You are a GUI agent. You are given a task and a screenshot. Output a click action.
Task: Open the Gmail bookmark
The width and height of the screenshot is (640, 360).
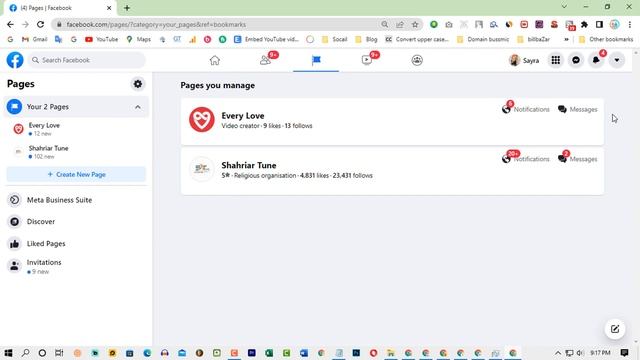[x=35, y=39]
